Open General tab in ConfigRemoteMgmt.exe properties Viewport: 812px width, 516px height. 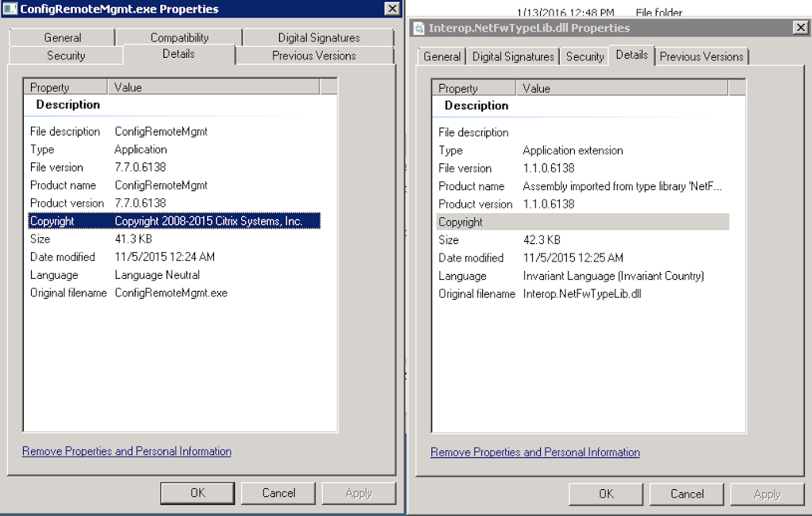[63, 37]
